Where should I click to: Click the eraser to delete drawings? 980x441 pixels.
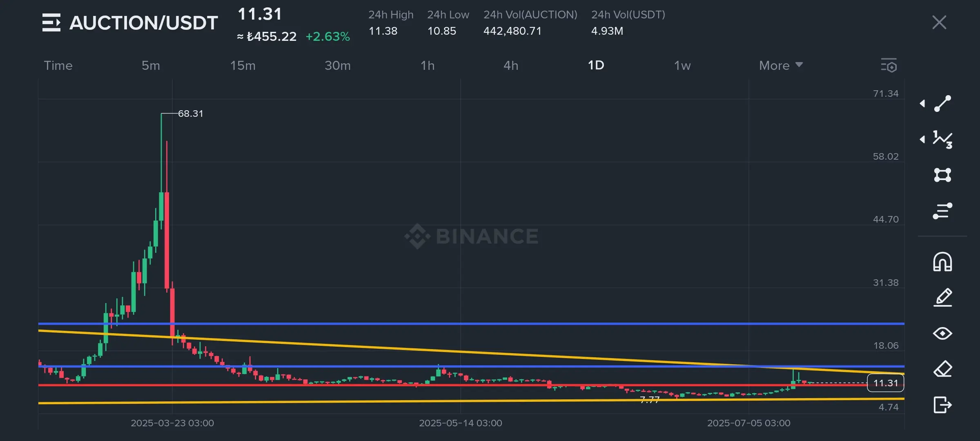(x=942, y=369)
